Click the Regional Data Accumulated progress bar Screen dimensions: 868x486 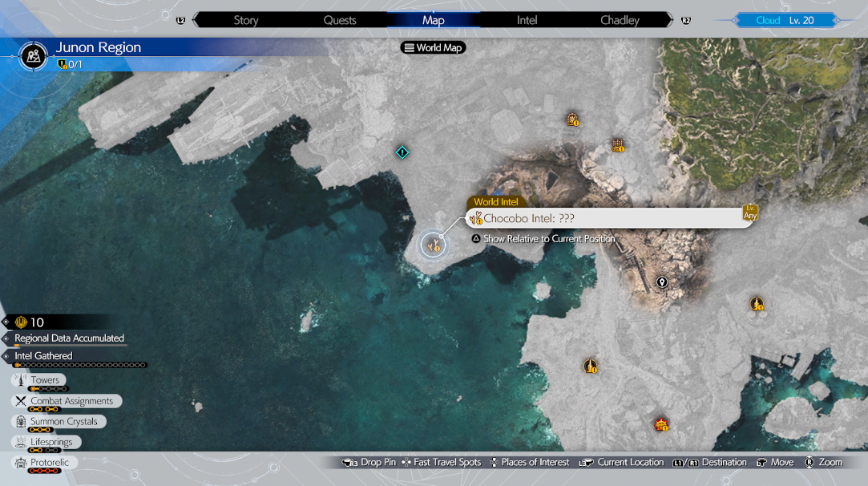[71, 346]
